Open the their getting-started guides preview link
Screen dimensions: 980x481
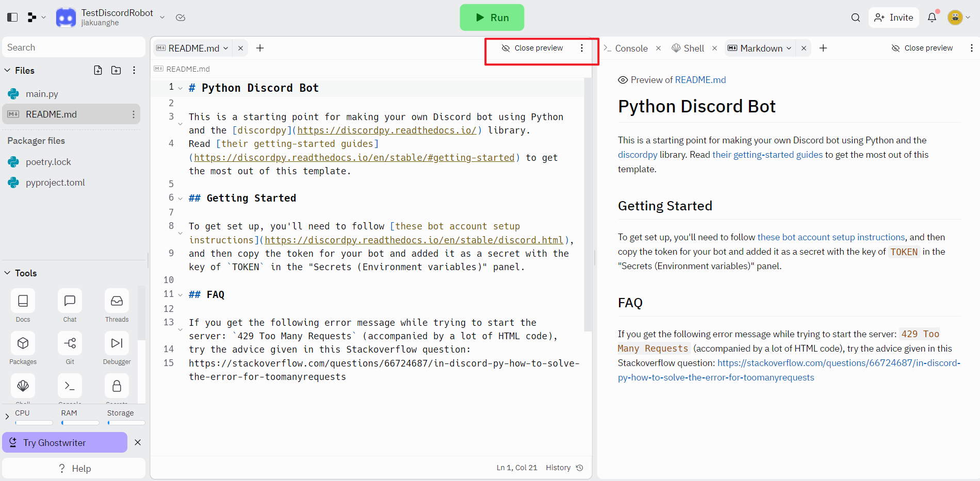point(767,155)
